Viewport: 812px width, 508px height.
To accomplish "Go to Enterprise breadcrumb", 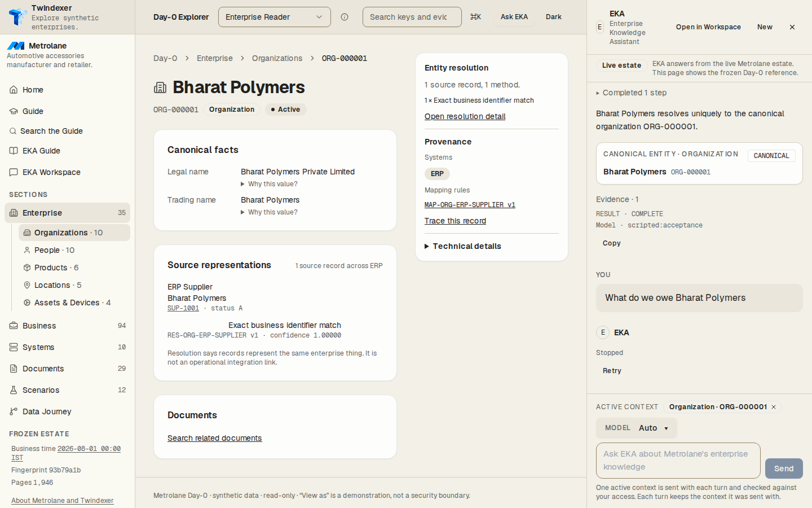I will (215, 58).
